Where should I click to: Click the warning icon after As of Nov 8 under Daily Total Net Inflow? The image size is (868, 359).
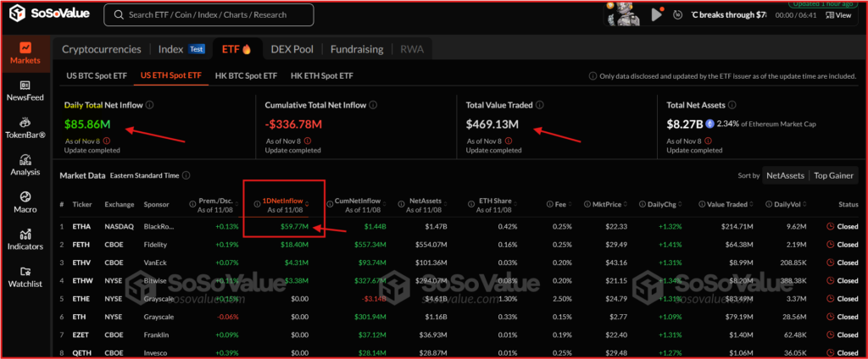[x=106, y=141]
